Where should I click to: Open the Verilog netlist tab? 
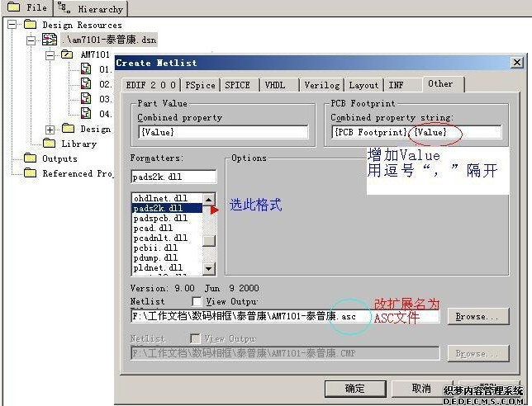coord(322,85)
